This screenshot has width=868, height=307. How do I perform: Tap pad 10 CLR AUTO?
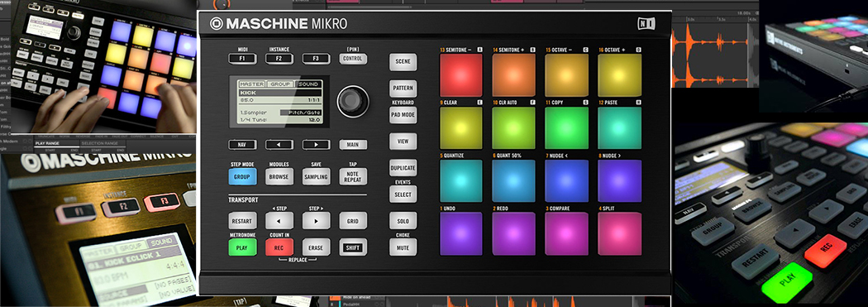513,128
